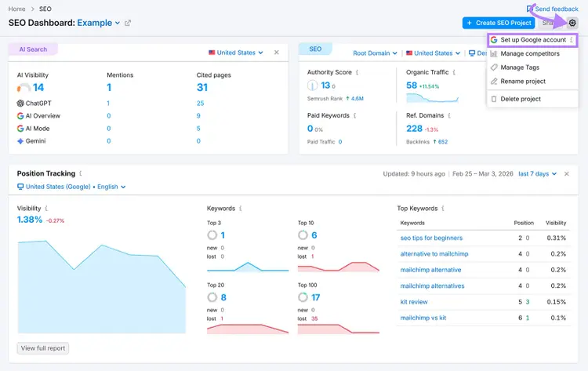Click Top 3 keywords count 1
This screenshot has width=588, height=371.
(223, 235)
